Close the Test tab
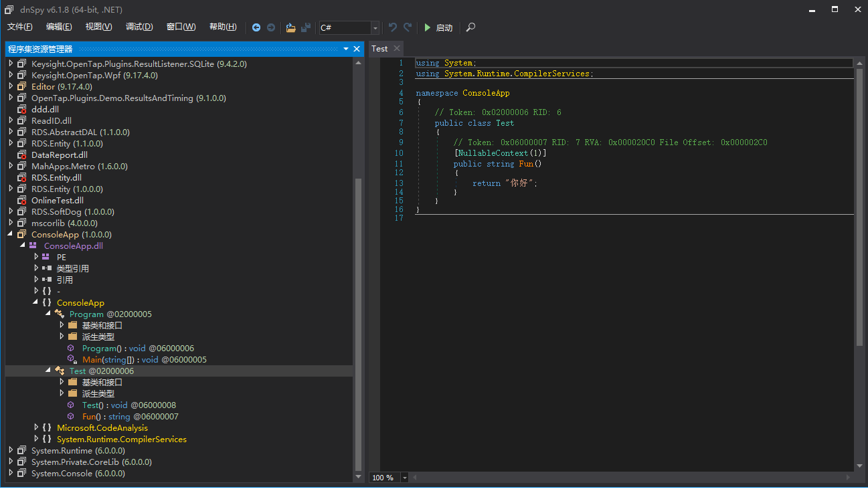 tap(397, 48)
